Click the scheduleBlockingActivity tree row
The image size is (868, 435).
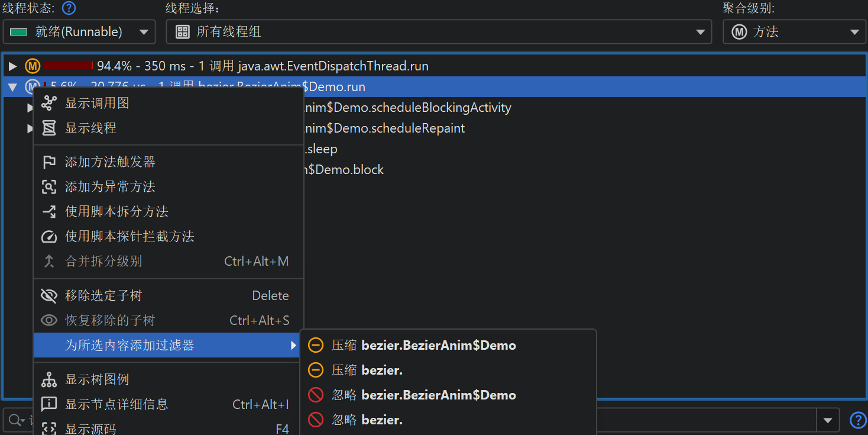pyautogui.click(x=407, y=108)
